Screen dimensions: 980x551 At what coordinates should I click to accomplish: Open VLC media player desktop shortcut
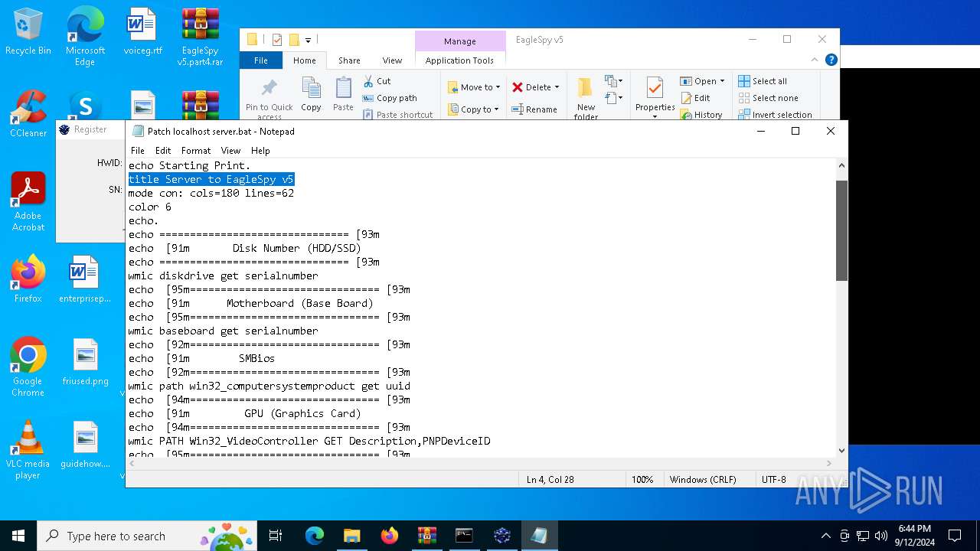28,450
